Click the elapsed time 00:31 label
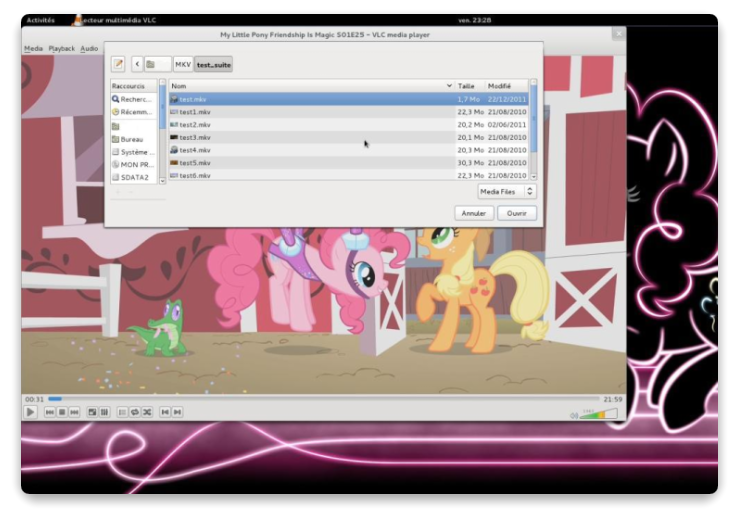Viewport: 739px width, 511px height. (x=34, y=399)
